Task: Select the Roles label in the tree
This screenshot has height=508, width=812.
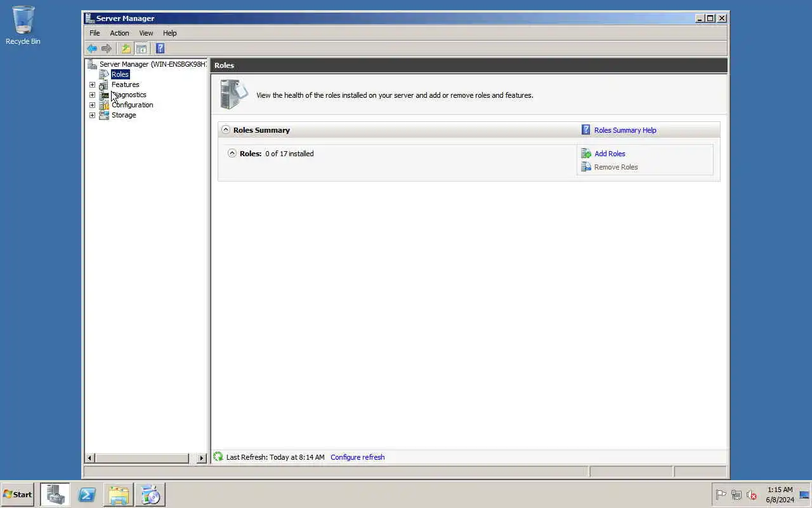Action: [x=120, y=74]
